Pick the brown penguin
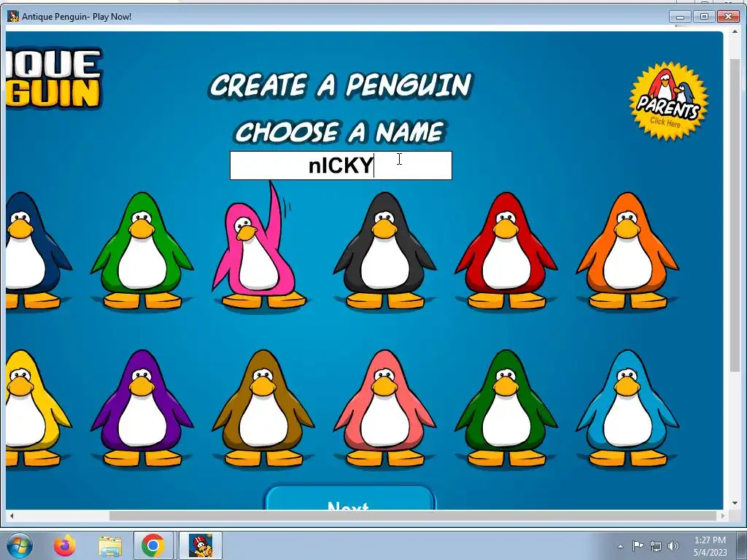Image resolution: width=747 pixels, height=560 pixels. (x=263, y=408)
